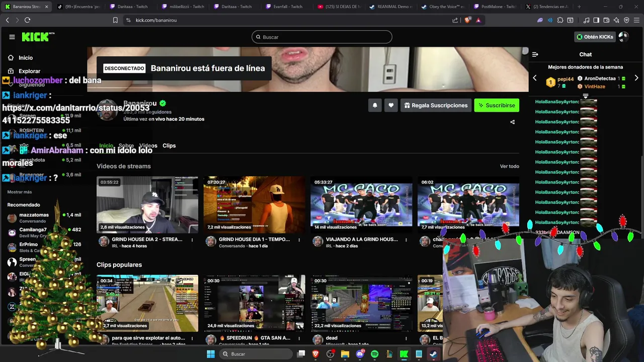
Task: Open options for the 'dead' clip
Action: (x=406, y=338)
